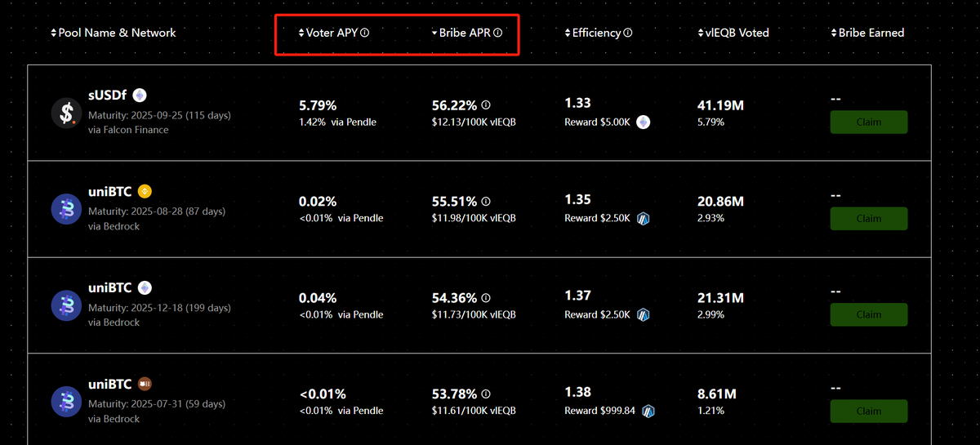This screenshot has width=980, height=445.
Task: Click the sUSDf pool dollar-sign logo
Action: click(65, 113)
